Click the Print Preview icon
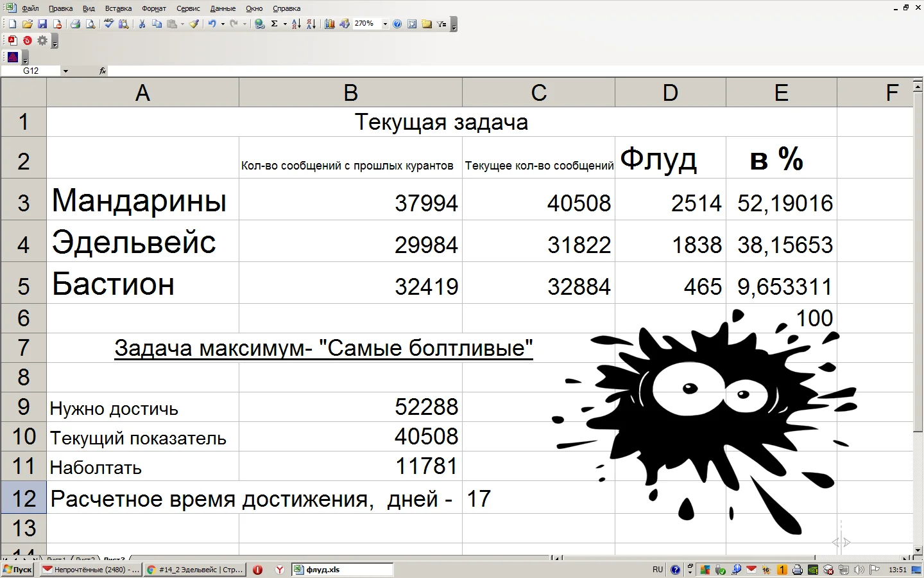924x578 pixels. coord(90,24)
